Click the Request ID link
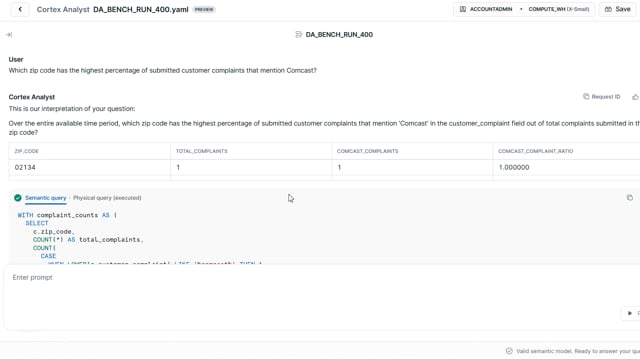Screen dimensions: 640x360 pos(606,97)
